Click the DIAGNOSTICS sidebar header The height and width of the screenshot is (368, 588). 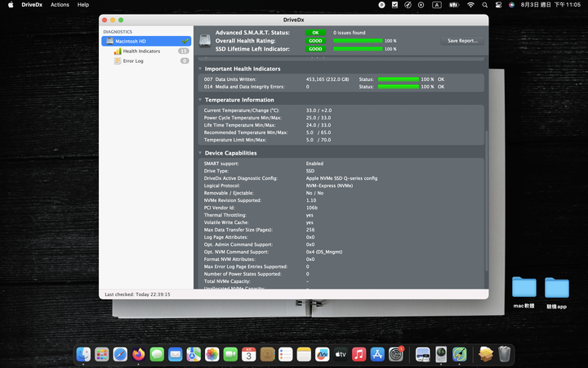click(118, 32)
